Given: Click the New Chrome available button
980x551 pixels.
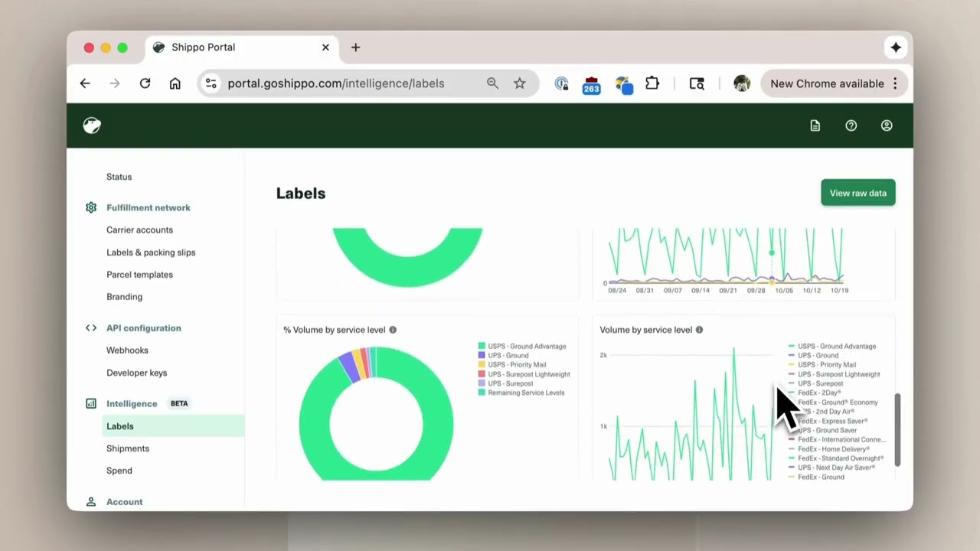Looking at the screenshot, I should click(835, 83).
